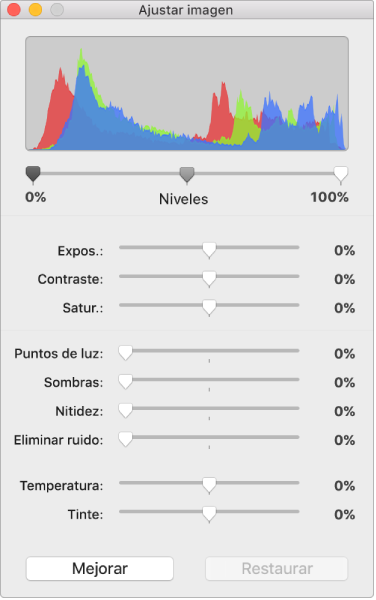
Task: Click the Satur. slider thumb
Action: point(209,307)
